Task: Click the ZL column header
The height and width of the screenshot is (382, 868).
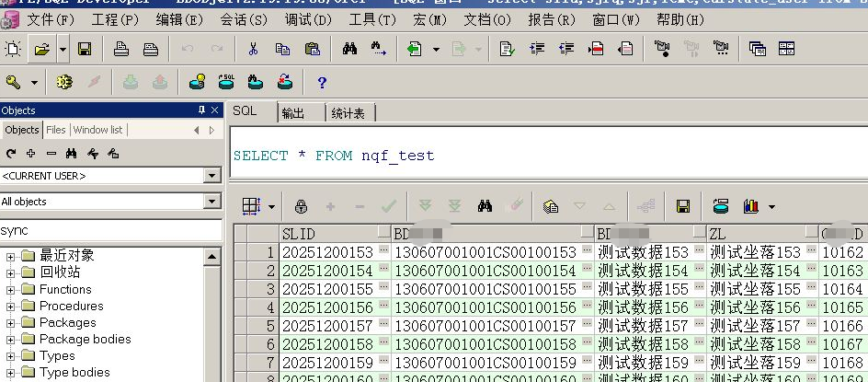Action: 763,234
